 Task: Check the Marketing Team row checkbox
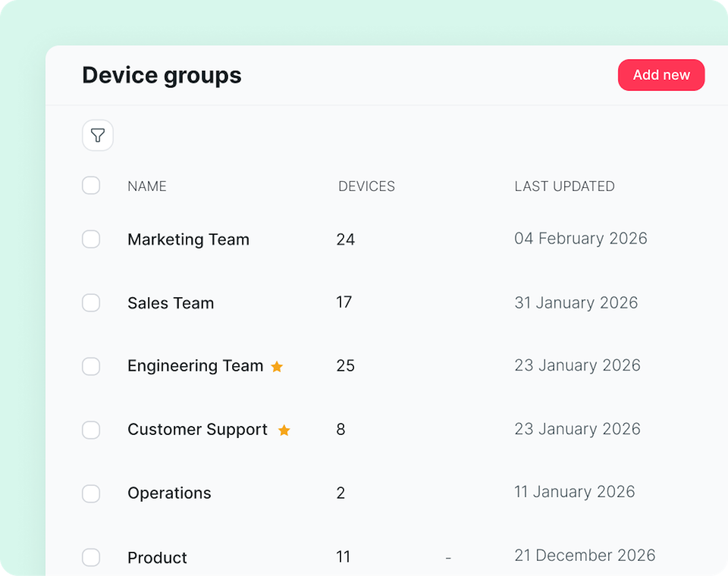91,239
